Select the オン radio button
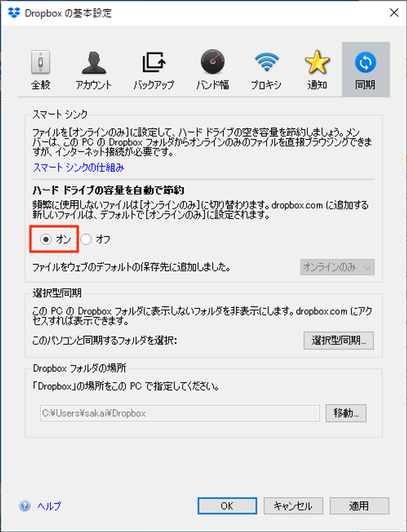 coord(46,240)
